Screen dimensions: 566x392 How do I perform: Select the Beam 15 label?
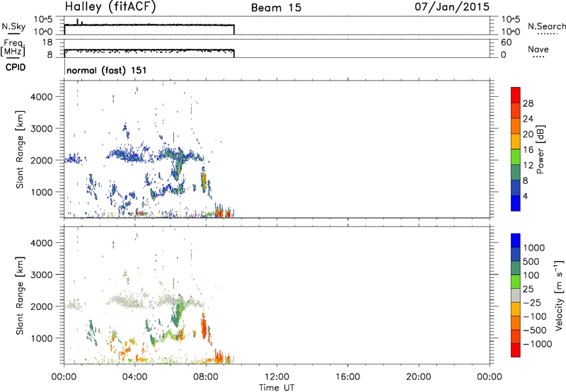[276, 8]
